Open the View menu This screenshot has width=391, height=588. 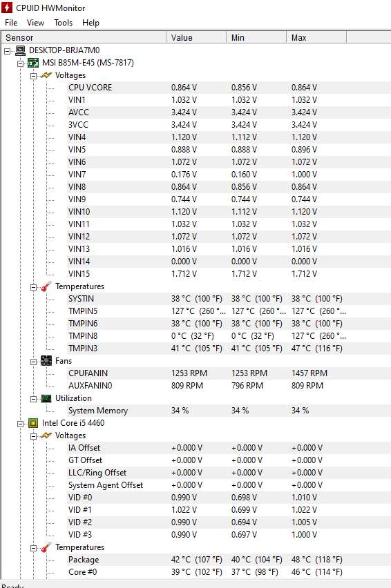click(x=35, y=23)
